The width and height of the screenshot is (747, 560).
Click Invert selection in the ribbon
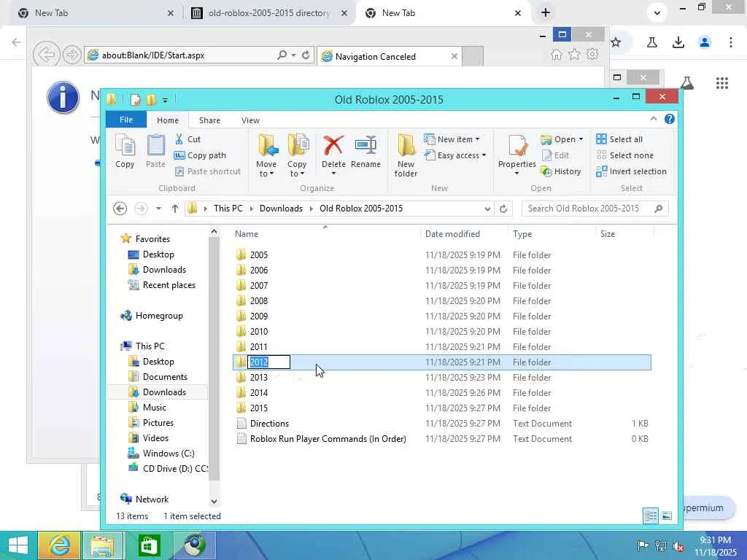[x=631, y=171]
